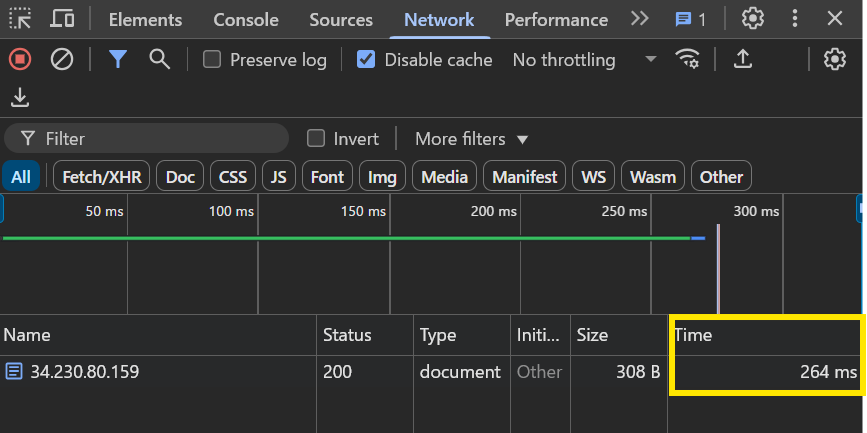
Task: Filter by Img requests
Action: (382, 176)
